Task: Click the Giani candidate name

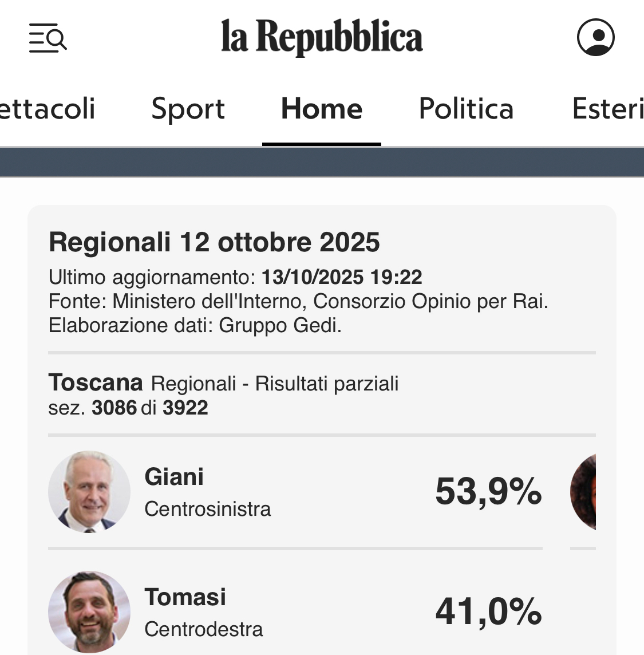Action: coord(174,477)
